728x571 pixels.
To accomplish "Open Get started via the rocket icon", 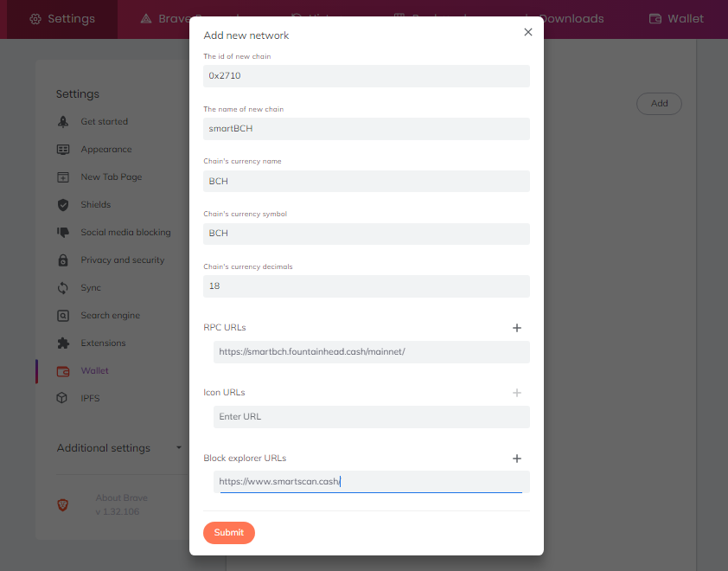I will [63, 122].
